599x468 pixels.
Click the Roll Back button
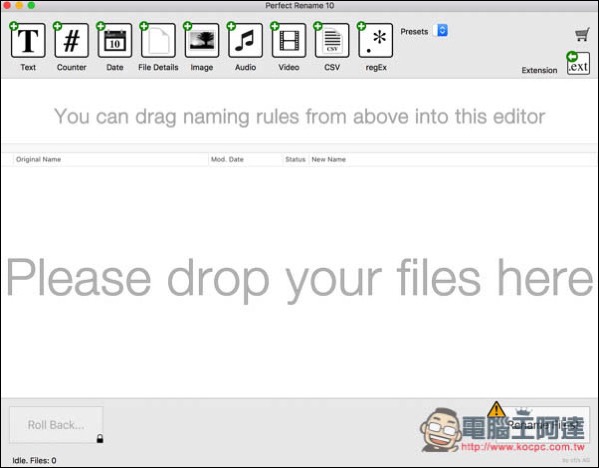point(56,425)
